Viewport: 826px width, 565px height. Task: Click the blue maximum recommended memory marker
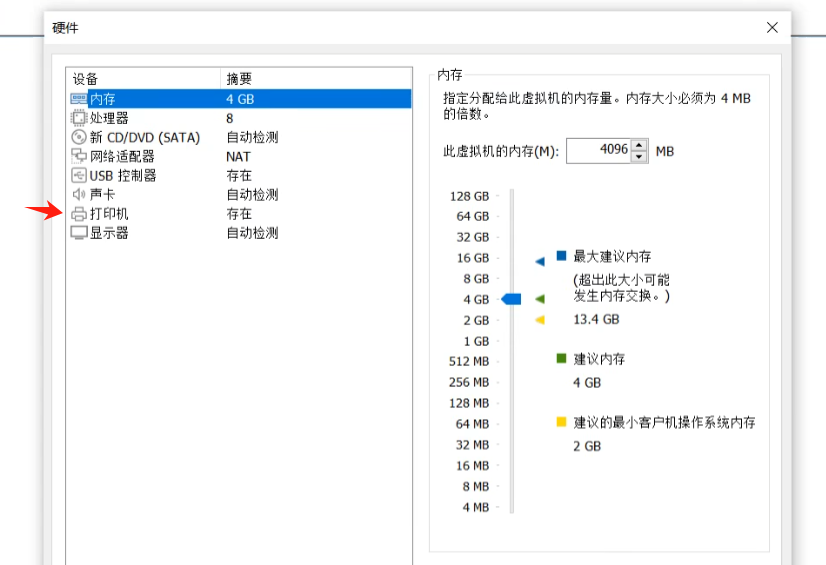pos(540,261)
